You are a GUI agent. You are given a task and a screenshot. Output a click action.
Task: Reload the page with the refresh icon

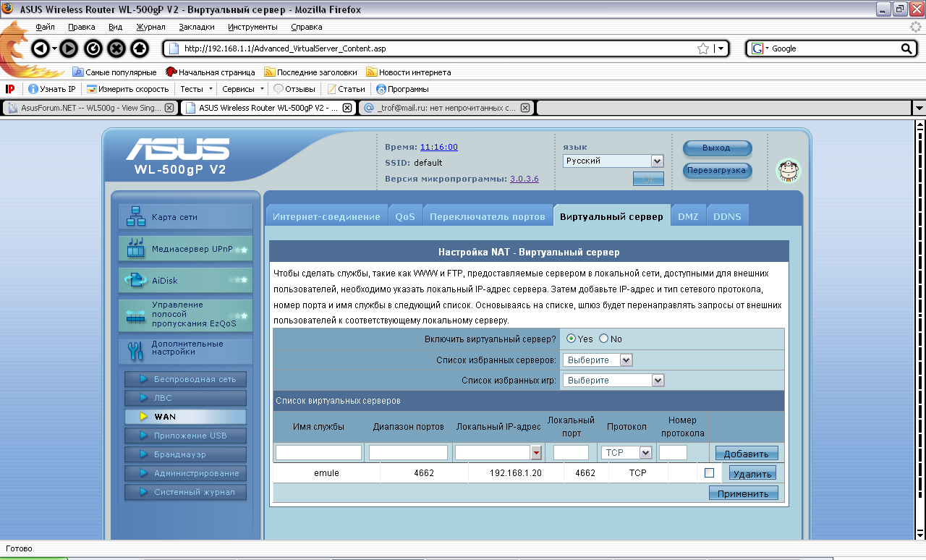pyautogui.click(x=93, y=48)
